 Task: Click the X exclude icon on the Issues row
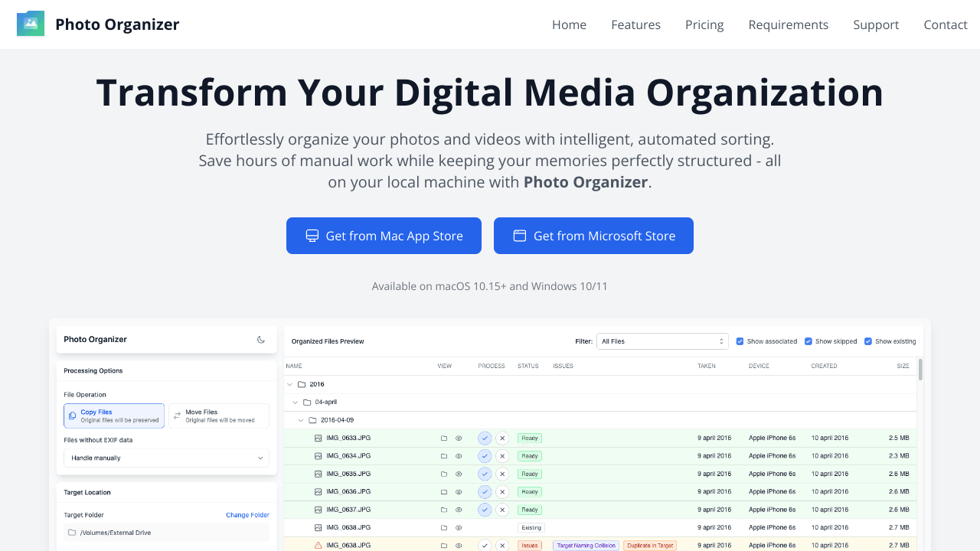[502, 546]
